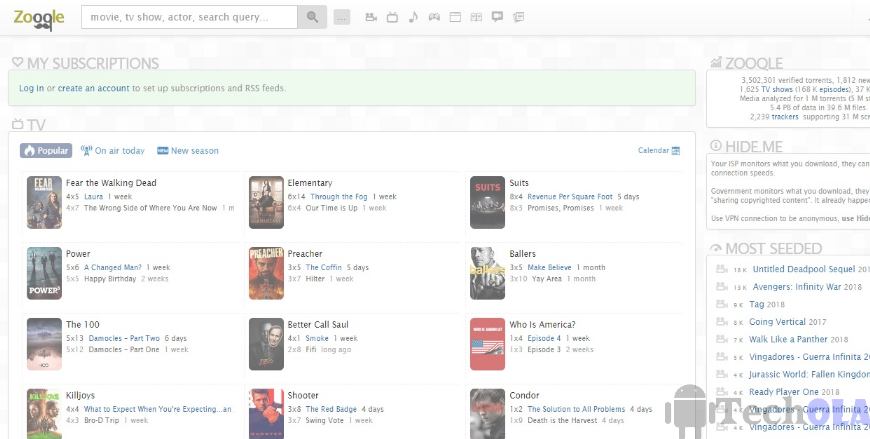Open Who Is America? poster thumbnail

(488, 344)
